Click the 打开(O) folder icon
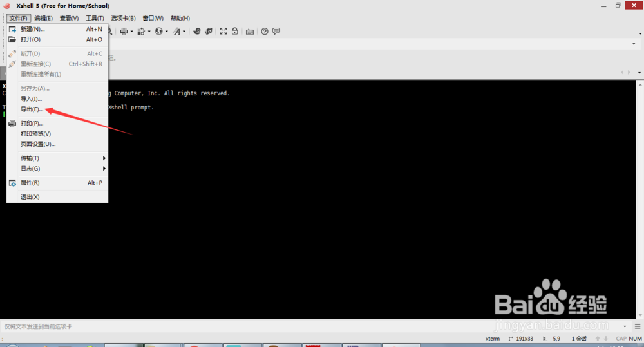 12,39
